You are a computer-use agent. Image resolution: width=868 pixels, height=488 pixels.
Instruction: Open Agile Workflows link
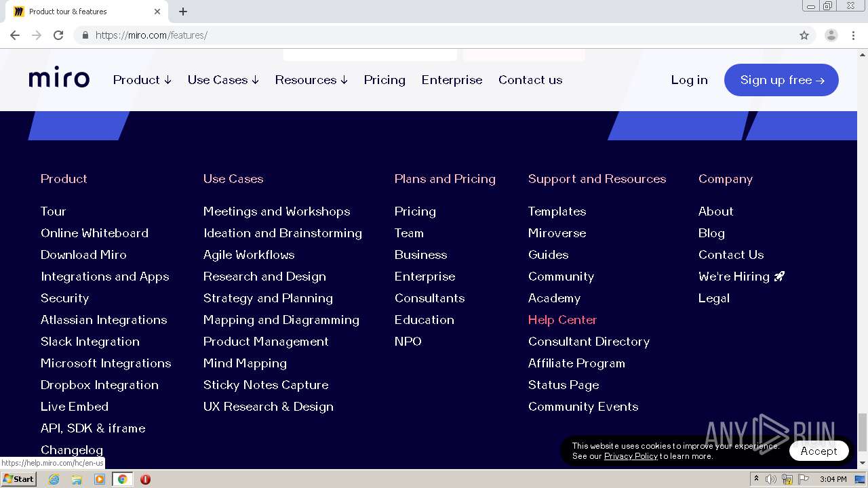click(249, 255)
